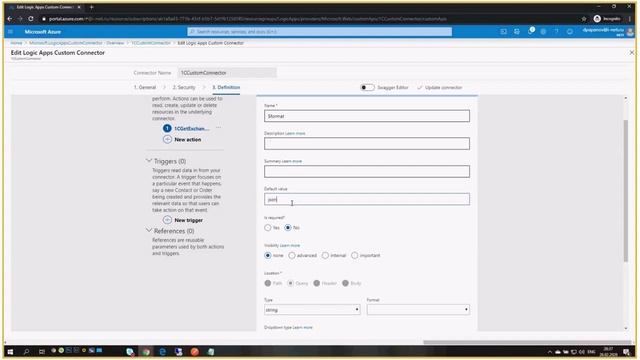Click the Azure search resources box
Image resolution: width=640 pixels, height=360 pixels.
click(320, 32)
